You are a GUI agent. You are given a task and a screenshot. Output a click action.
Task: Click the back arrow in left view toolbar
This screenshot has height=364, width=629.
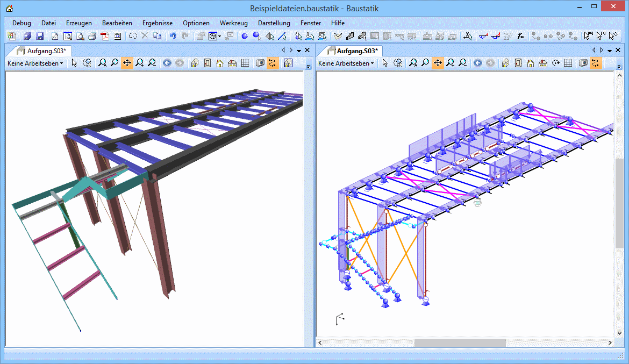(x=167, y=63)
